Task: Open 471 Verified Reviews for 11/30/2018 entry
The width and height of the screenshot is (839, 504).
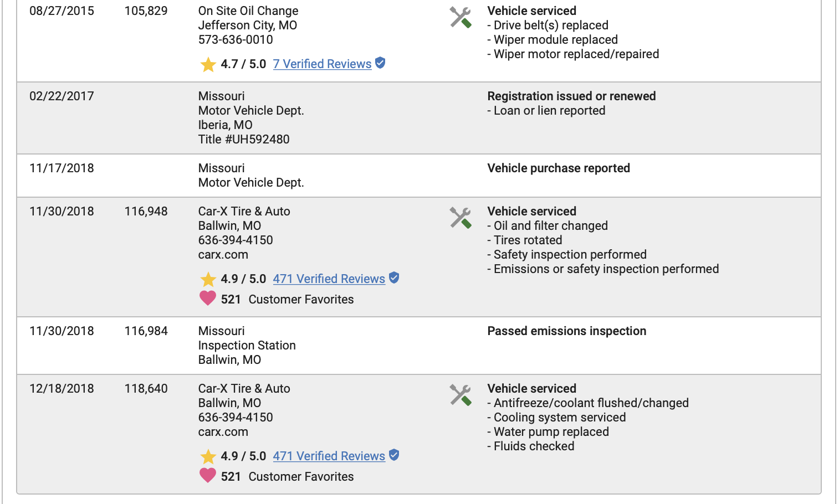Action: pos(329,279)
